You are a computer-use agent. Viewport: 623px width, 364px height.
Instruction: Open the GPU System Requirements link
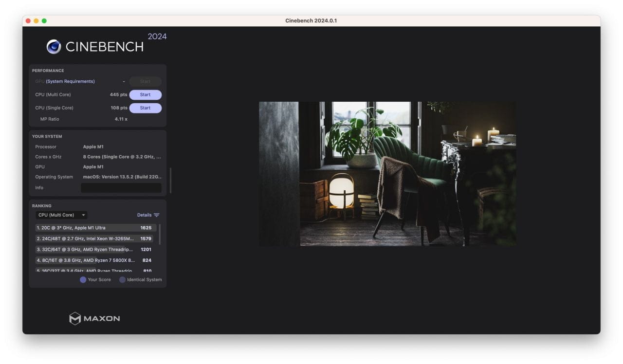(70, 81)
